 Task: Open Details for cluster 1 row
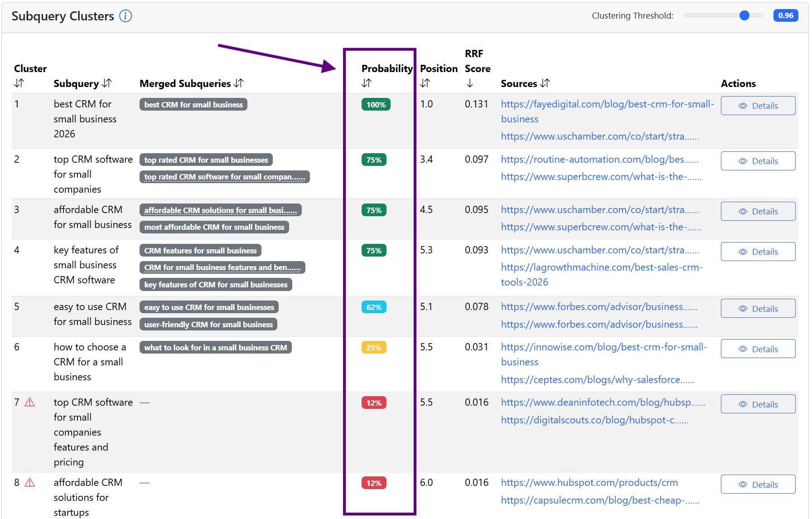pyautogui.click(x=758, y=106)
